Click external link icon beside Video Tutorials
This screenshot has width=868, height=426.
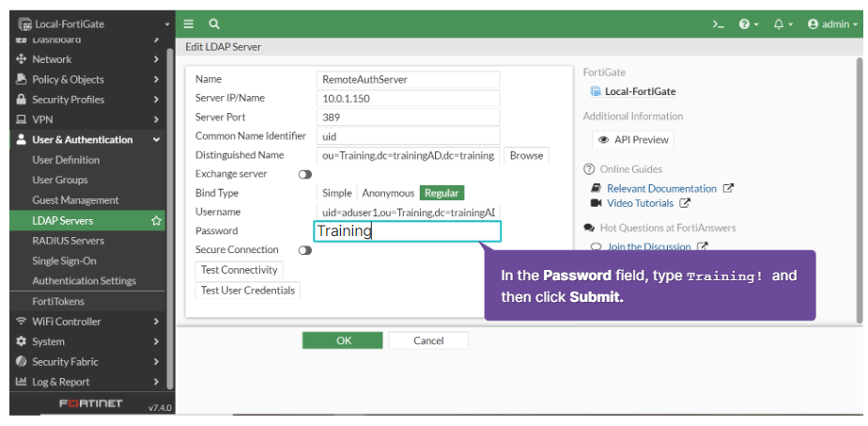(685, 203)
